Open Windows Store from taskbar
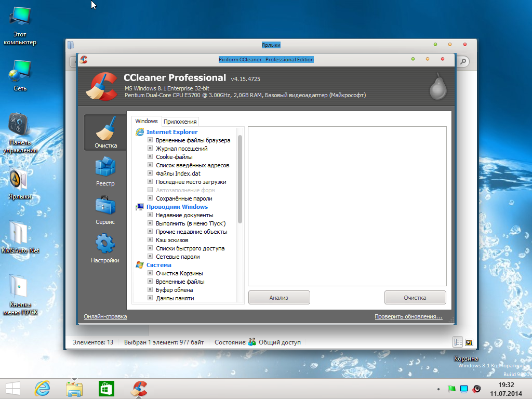 (106, 389)
